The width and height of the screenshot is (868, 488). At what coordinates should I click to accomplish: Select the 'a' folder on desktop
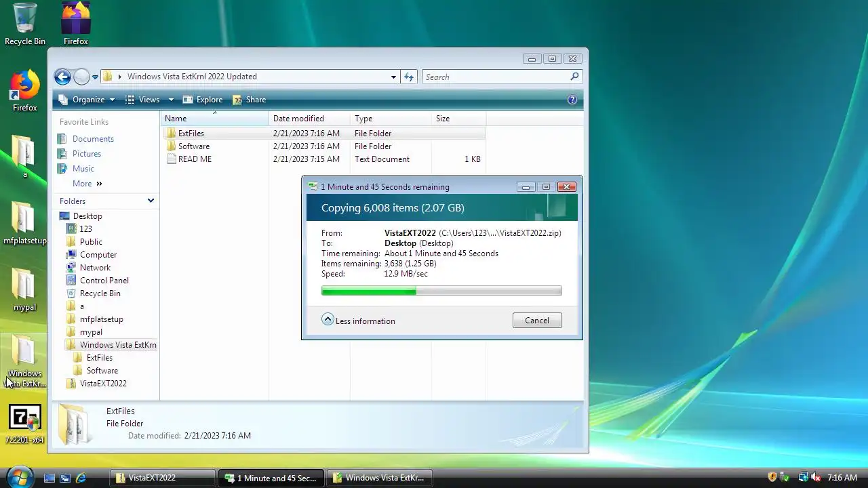click(x=25, y=157)
